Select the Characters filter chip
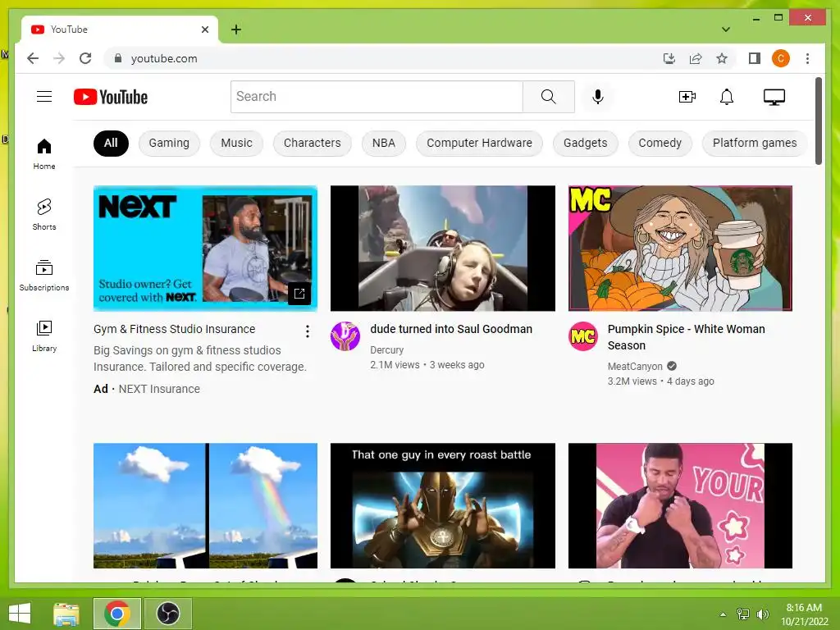 pyautogui.click(x=312, y=143)
